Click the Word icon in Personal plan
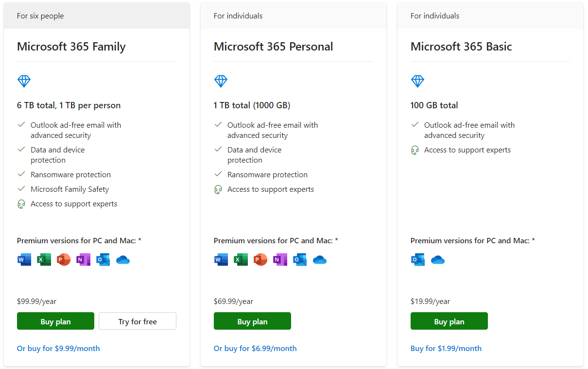Screen dimensions: 588x369 click(x=221, y=260)
